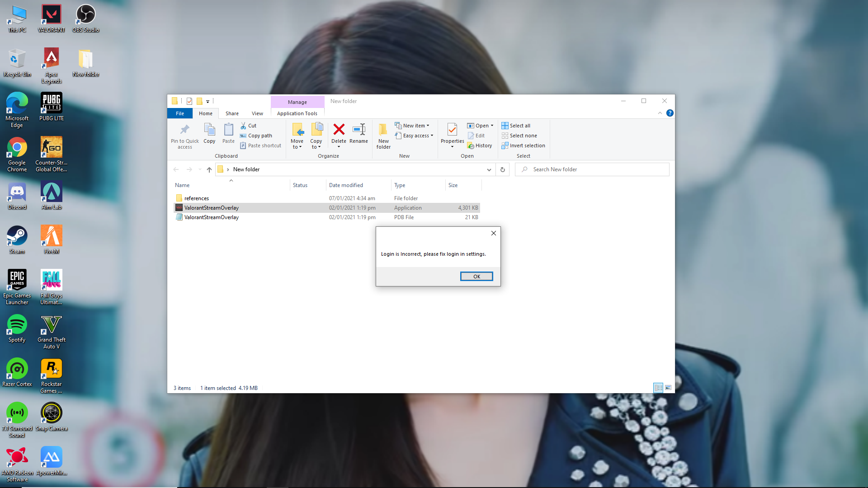Navigate up one folder level
This screenshot has width=868, height=488.
(x=209, y=169)
